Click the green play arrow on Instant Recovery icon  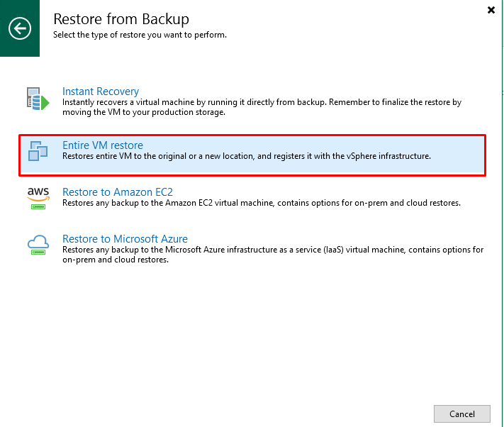click(45, 104)
